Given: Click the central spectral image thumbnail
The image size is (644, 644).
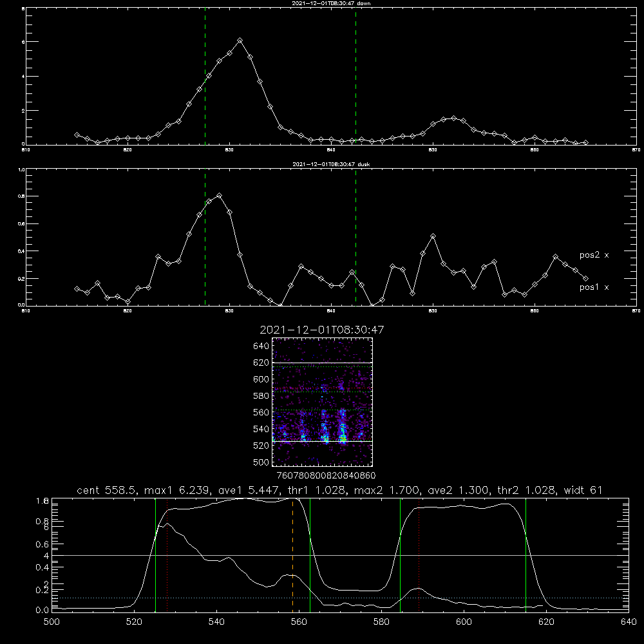Looking at the screenshot, I should click(x=323, y=402).
